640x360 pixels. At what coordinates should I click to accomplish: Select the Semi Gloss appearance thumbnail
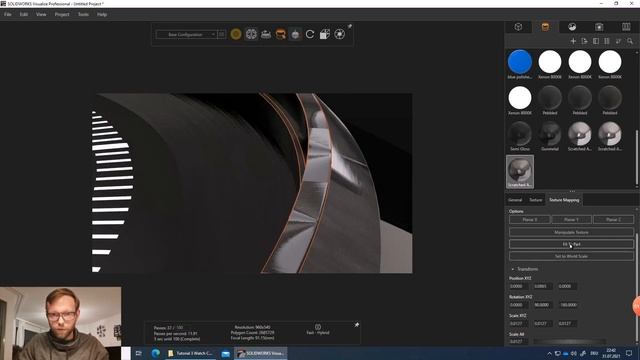[x=520, y=134]
